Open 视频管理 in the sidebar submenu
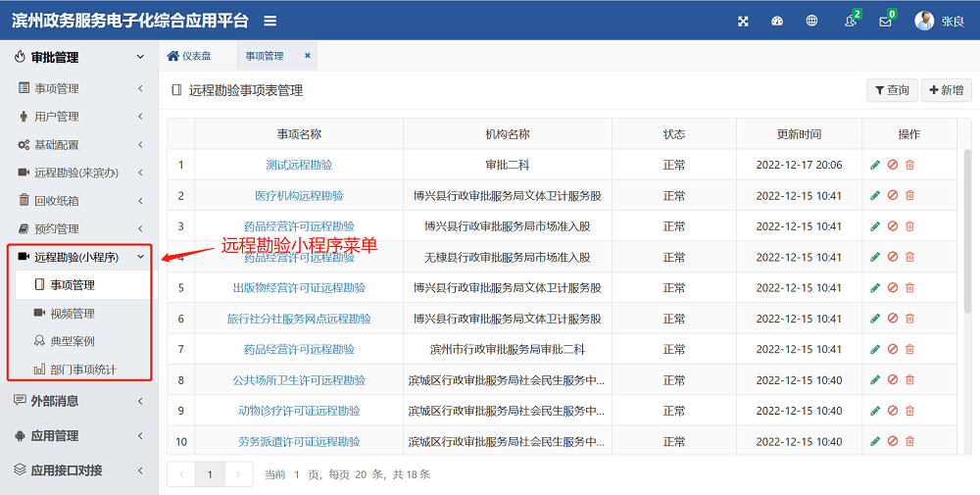The width and height of the screenshot is (980, 495). point(73,314)
